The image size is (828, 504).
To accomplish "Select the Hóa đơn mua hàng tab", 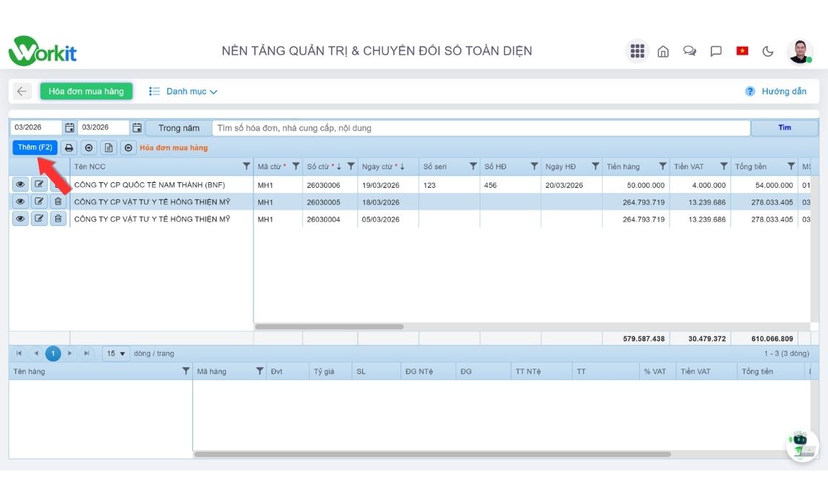I will click(86, 91).
